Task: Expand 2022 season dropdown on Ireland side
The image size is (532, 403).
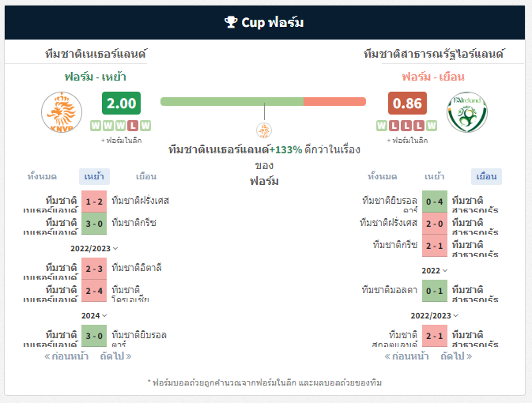Action: tap(435, 271)
